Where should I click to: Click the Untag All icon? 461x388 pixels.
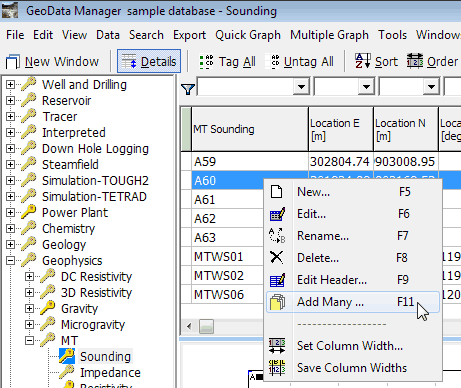(275, 62)
